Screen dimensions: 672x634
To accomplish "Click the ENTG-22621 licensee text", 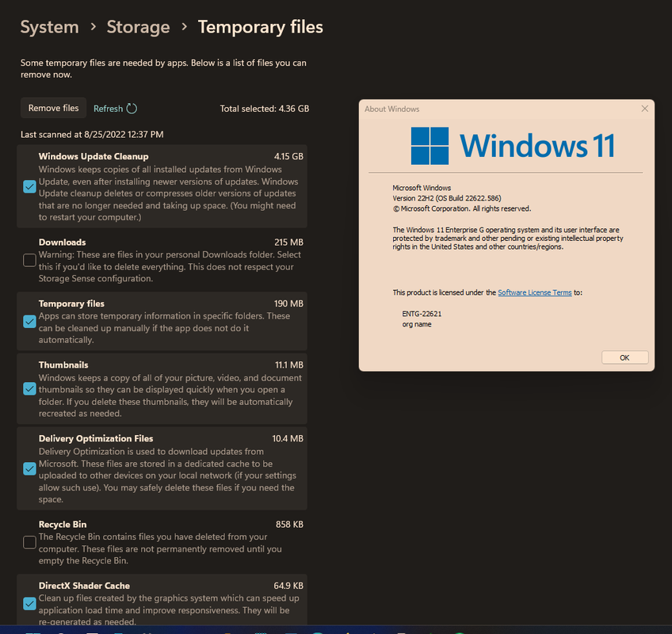I will tap(422, 314).
